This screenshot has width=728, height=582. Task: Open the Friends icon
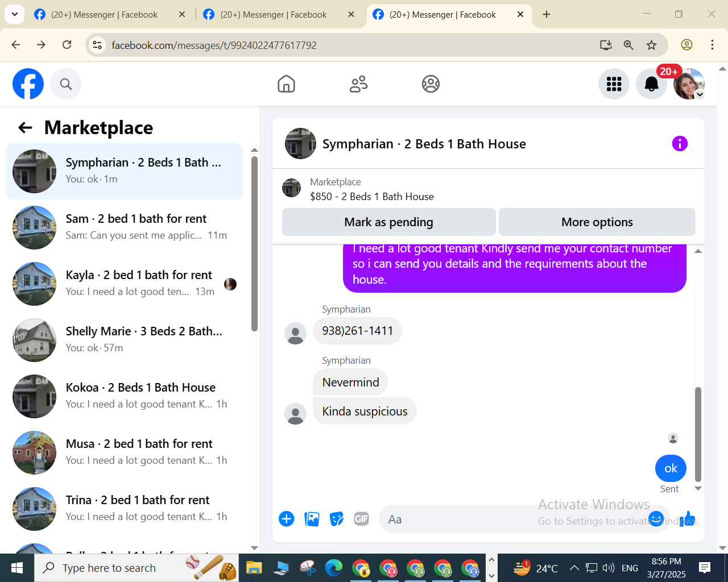[x=358, y=84]
